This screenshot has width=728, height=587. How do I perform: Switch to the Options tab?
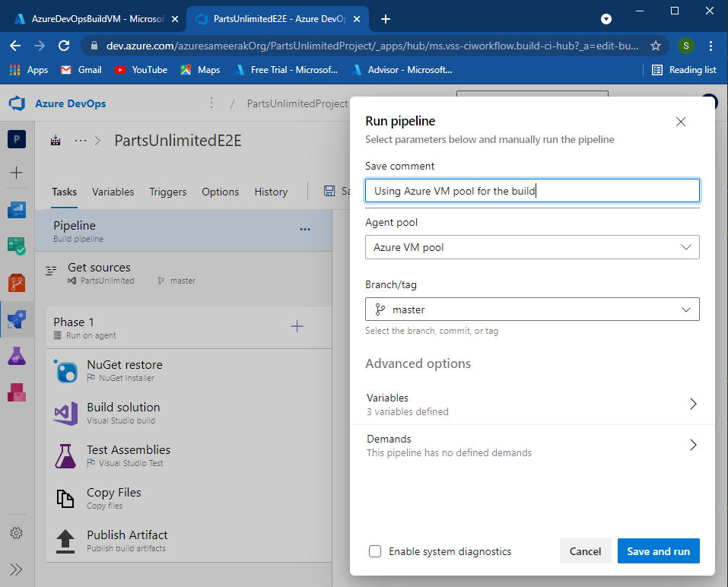point(220,192)
